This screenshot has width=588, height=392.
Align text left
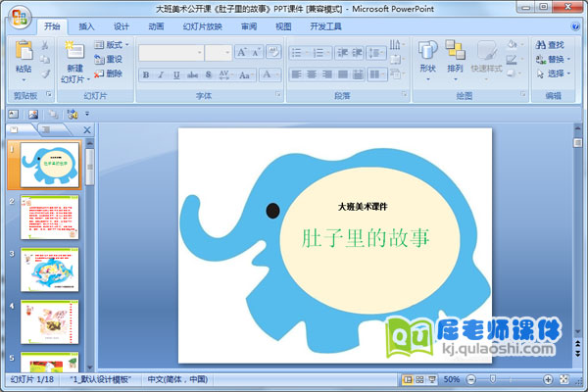coord(296,74)
